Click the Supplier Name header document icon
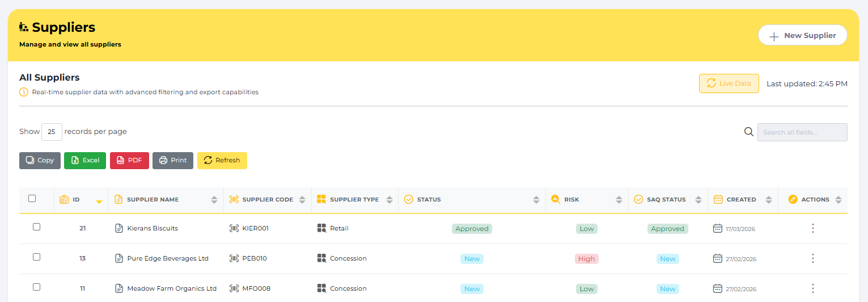Viewport: 868px width, 302px height. [x=118, y=199]
